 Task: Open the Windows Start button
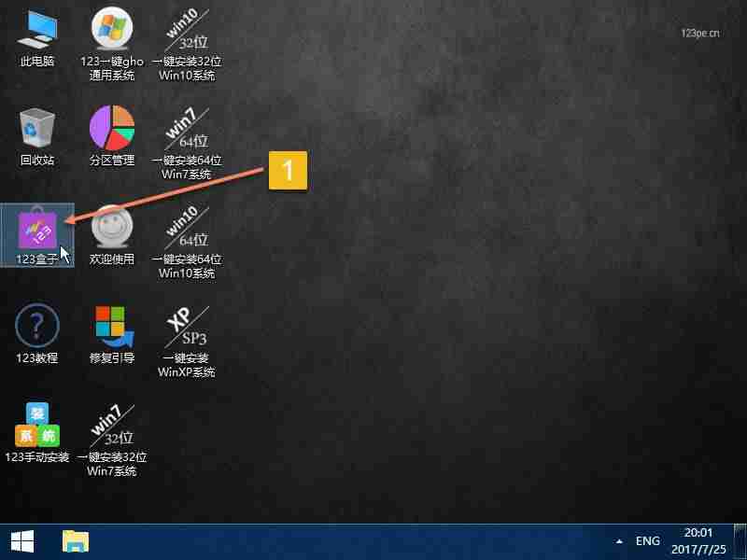coord(22,542)
